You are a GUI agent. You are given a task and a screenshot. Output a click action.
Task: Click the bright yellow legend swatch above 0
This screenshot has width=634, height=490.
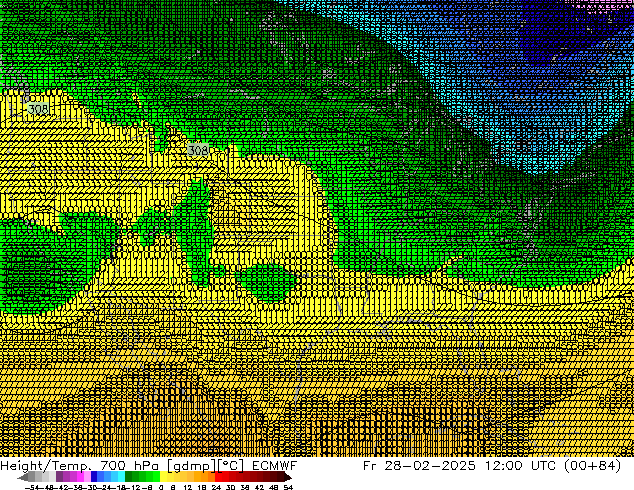[163, 476]
